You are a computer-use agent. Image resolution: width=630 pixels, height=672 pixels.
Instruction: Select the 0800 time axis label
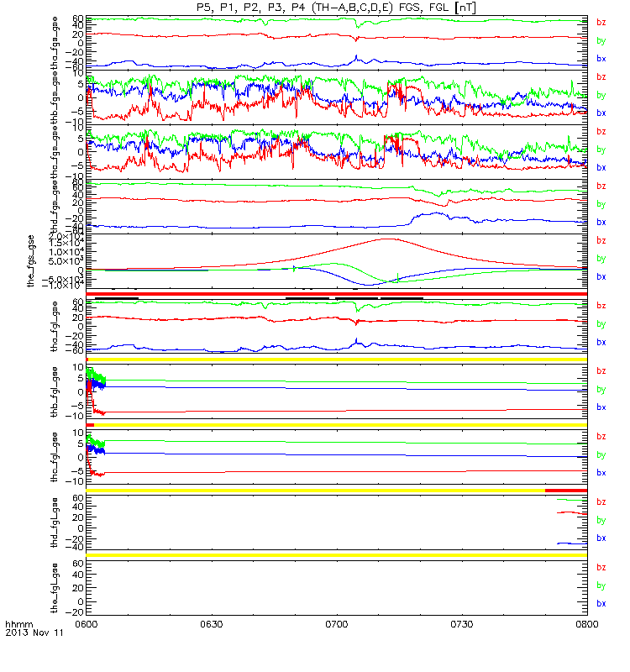586,624
